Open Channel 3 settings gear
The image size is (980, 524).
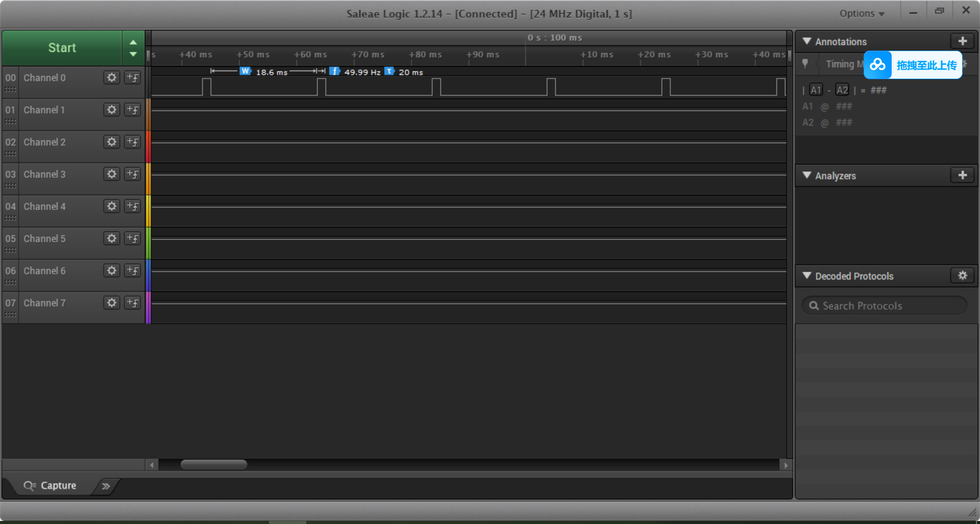pyautogui.click(x=111, y=174)
